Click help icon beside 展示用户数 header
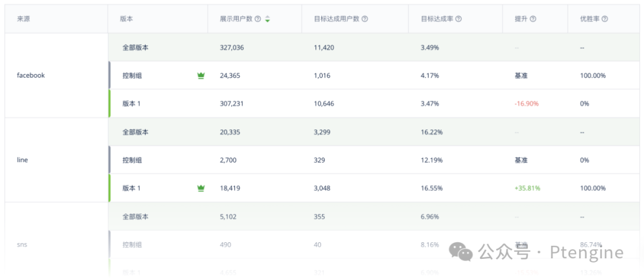This screenshot has height=278, width=644. pyautogui.click(x=258, y=19)
